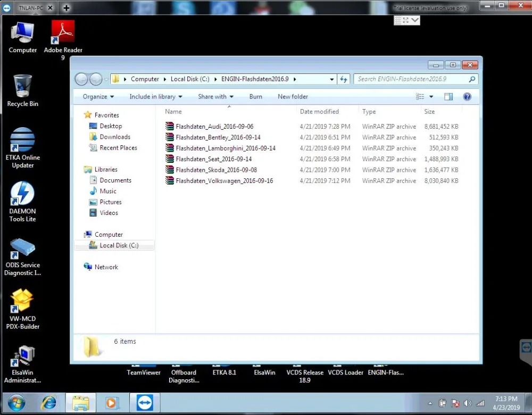Select Flashdaten_Volkswagen_2016-09-16 archive

click(219, 181)
